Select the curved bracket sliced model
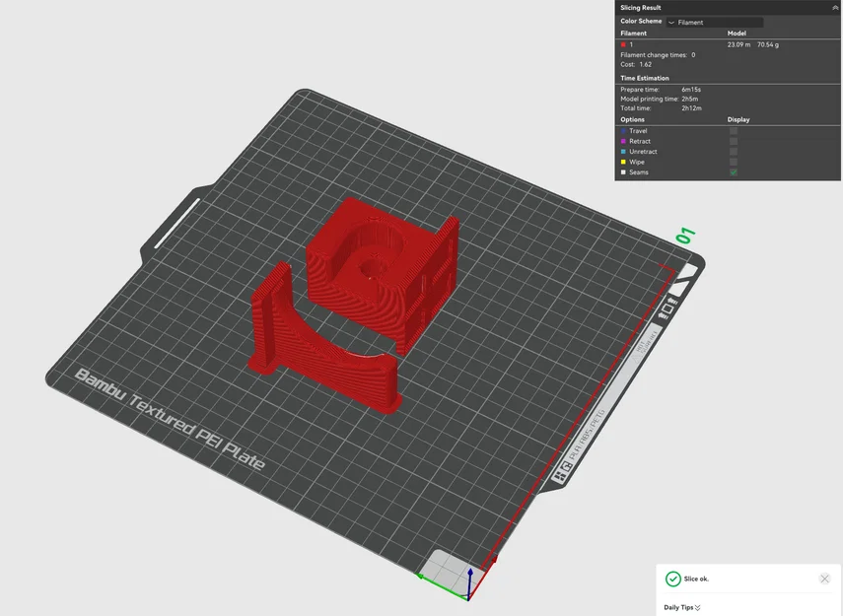The image size is (843, 616). 324,341
